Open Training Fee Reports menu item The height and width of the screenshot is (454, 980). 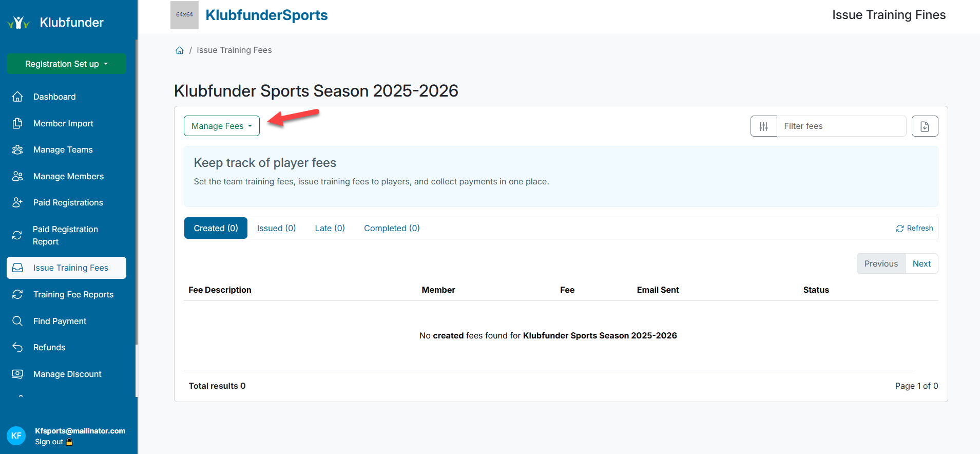point(73,294)
